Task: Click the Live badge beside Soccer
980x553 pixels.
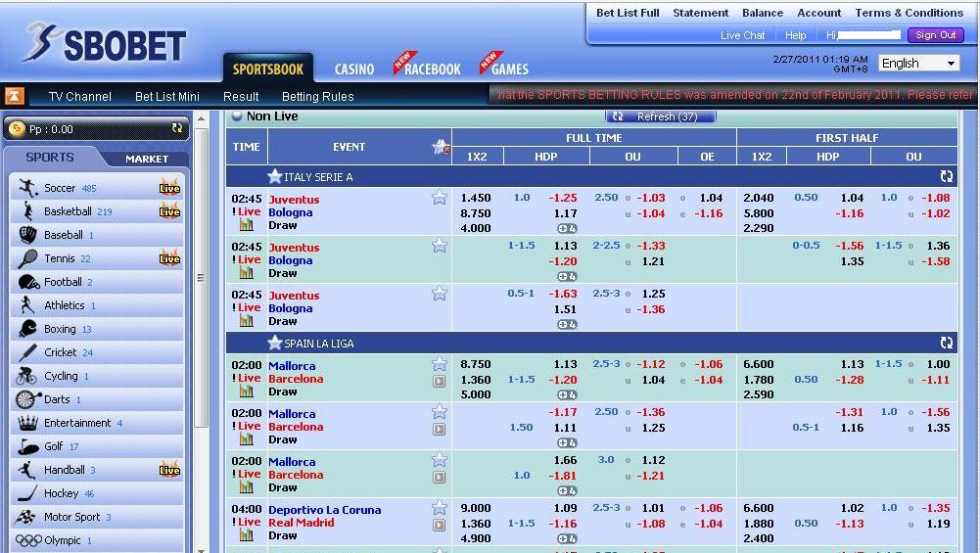Action: 169,188
